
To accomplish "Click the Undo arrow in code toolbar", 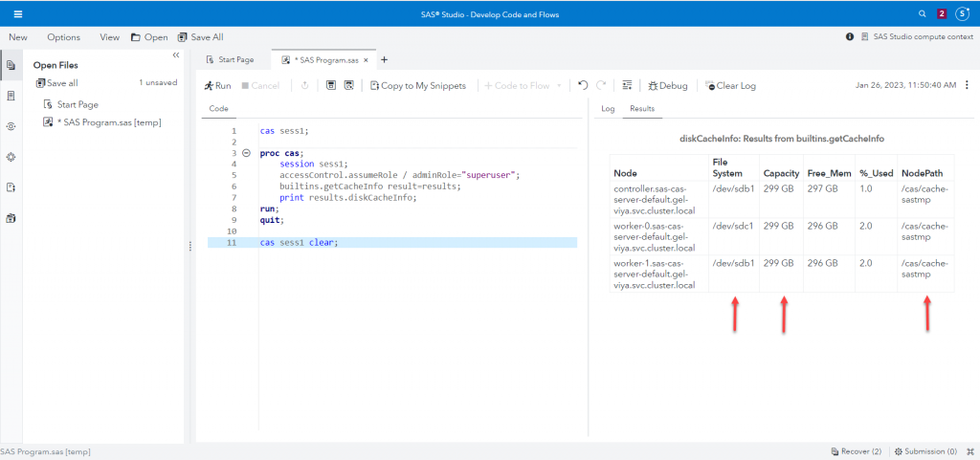I will [583, 85].
